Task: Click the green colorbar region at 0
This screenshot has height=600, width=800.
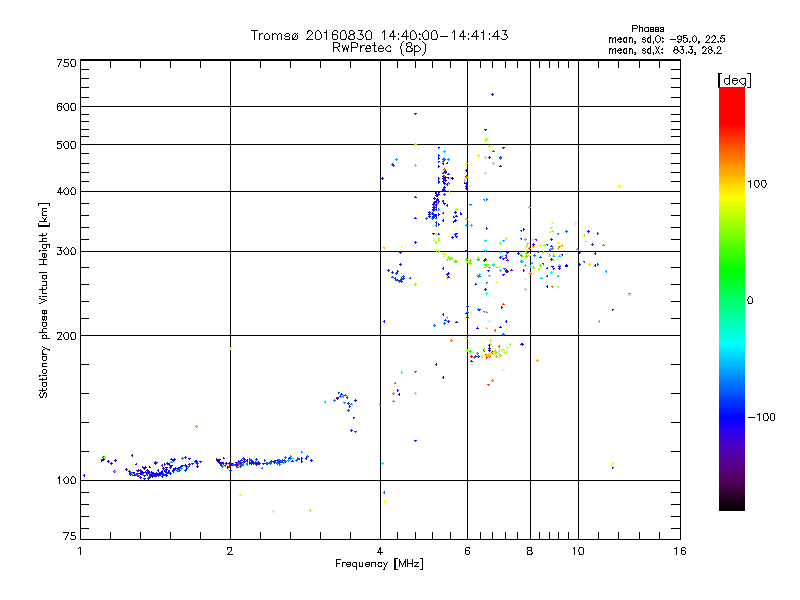Action: [x=732, y=300]
